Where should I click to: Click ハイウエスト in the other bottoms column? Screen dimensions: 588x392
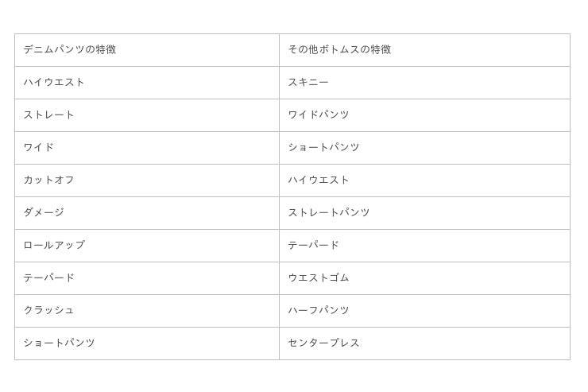click(319, 180)
